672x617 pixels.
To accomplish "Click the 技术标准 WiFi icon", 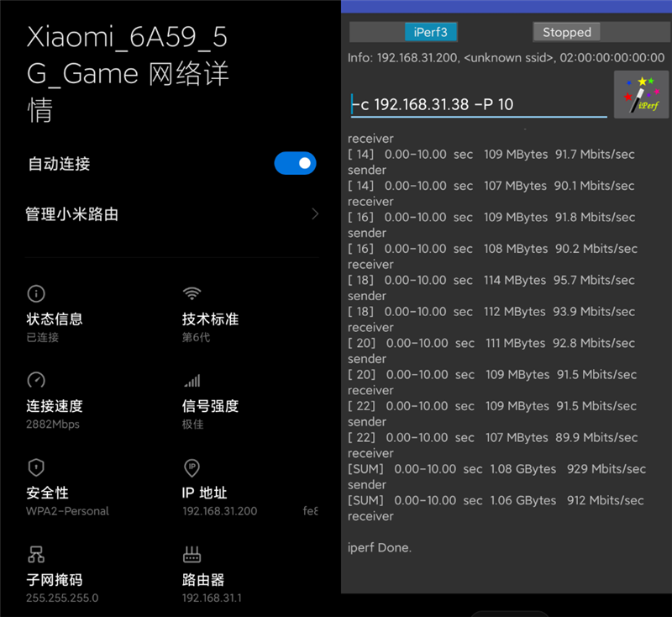I will [192, 294].
